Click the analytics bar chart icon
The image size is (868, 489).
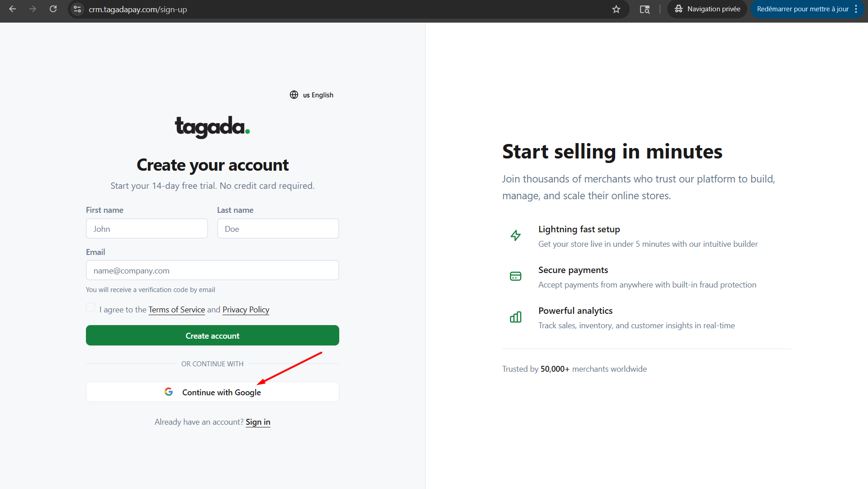click(x=516, y=317)
